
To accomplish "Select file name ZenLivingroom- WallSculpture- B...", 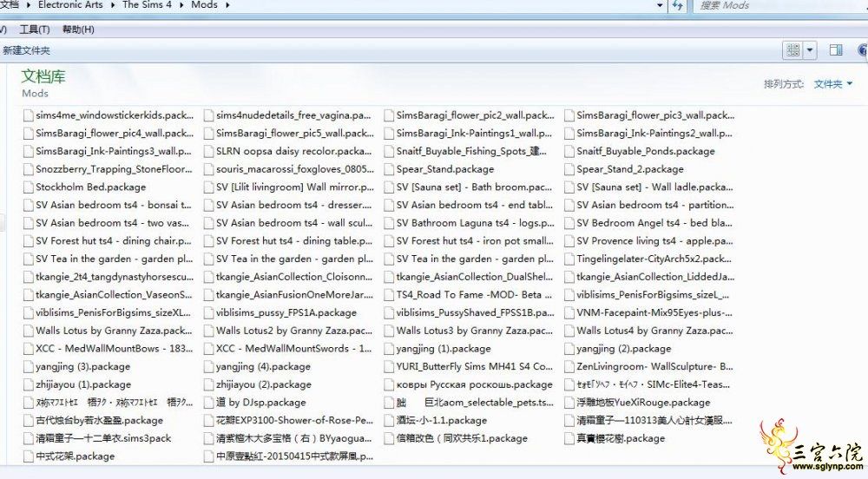I will 654,367.
